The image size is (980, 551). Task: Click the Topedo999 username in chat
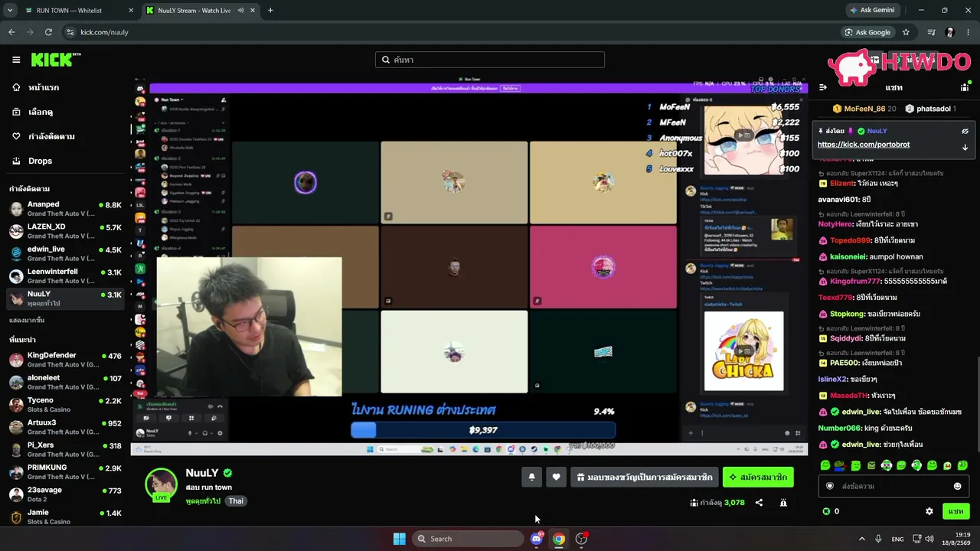851,240
